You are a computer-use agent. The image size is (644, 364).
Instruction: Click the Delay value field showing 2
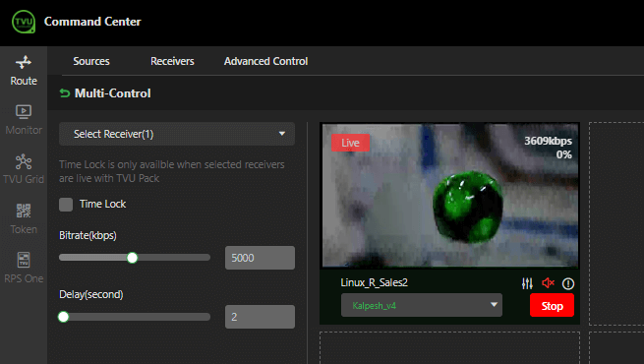pyautogui.click(x=260, y=317)
